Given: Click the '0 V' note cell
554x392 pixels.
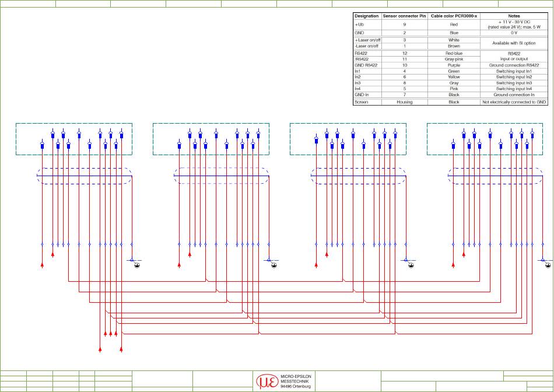Looking at the screenshot, I should pos(514,33).
